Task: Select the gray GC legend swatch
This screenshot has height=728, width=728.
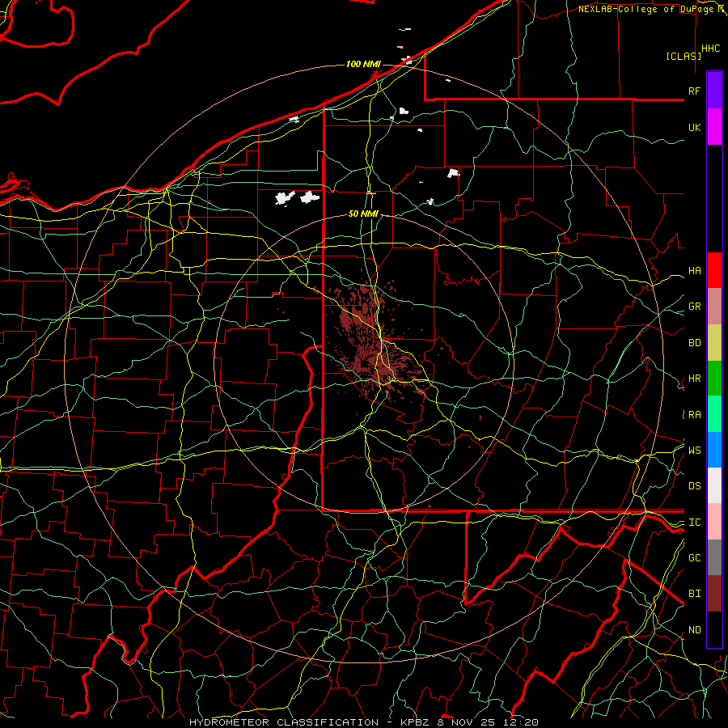Action: (714, 557)
